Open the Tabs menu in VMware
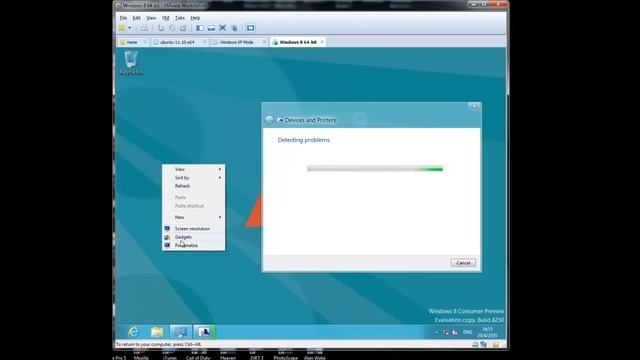 pos(180,18)
